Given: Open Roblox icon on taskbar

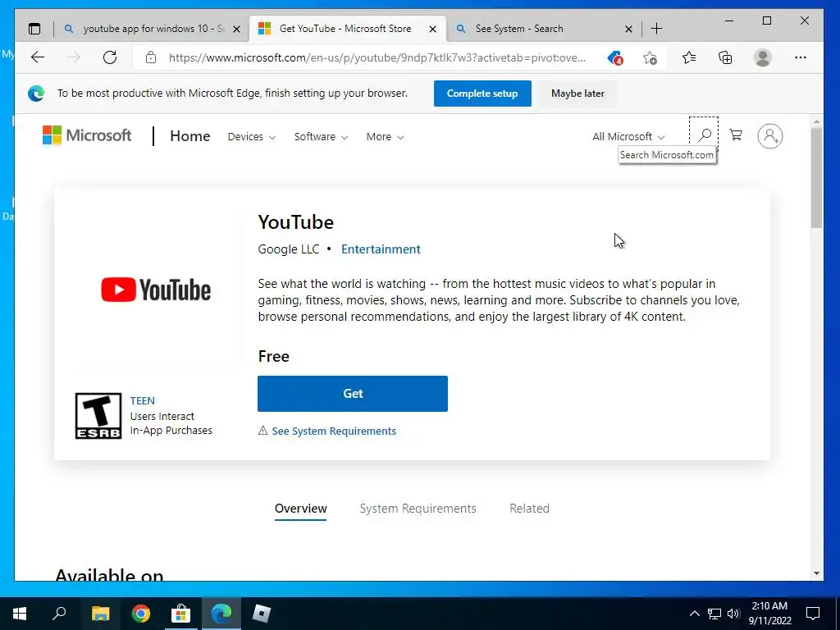Looking at the screenshot, I should [262, 614].
